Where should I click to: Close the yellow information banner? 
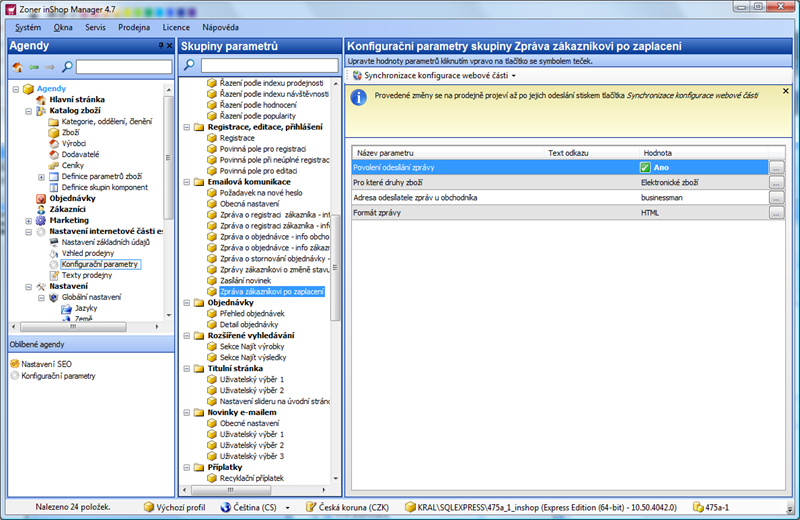coord(786,91)
